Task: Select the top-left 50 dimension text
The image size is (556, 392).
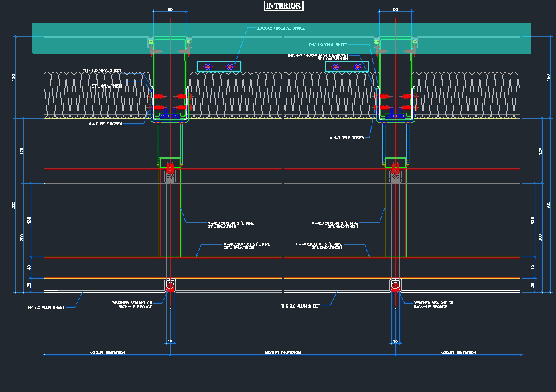Action: pos(170,9)
